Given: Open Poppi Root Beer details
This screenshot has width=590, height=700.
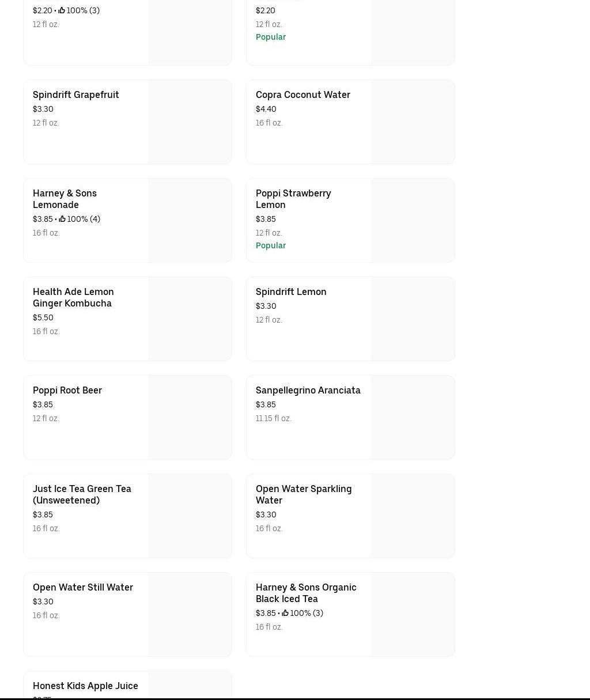Looking at the screenshot, I should pyautogui.click(x=67, y=391).
